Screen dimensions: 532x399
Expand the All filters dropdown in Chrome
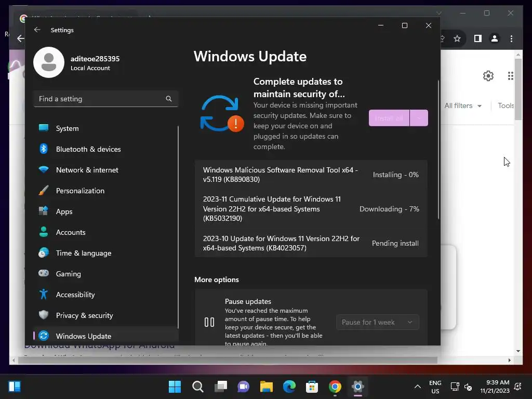coord(463,106)
